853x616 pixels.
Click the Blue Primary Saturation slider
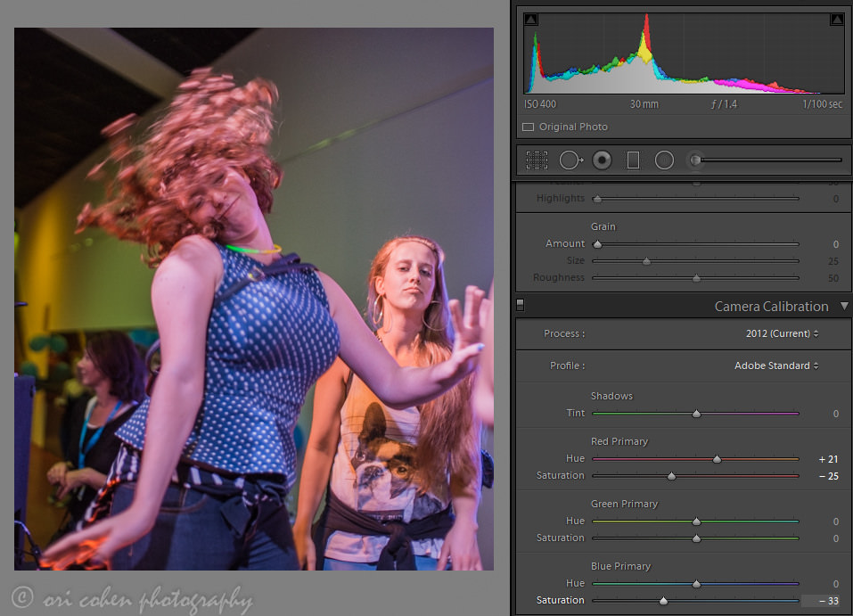pyautogui.click(x=695, y=601)
